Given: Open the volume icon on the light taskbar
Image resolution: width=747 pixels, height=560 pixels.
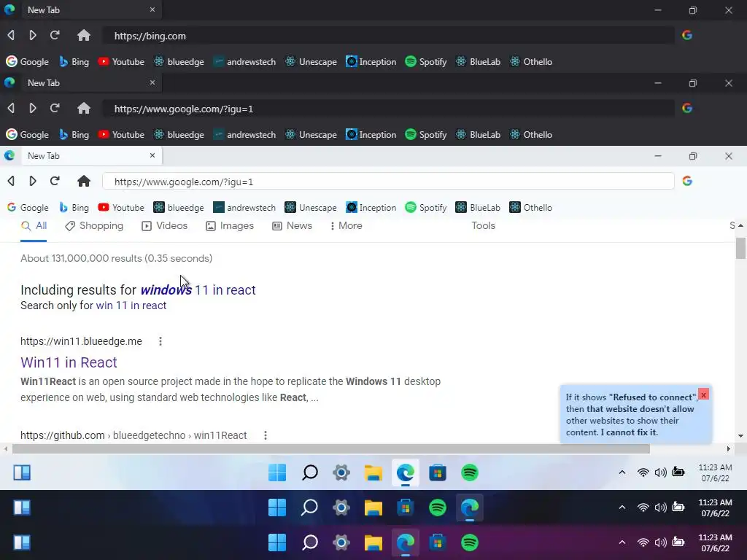Looking at the screenshot, I should coord(661,472).
